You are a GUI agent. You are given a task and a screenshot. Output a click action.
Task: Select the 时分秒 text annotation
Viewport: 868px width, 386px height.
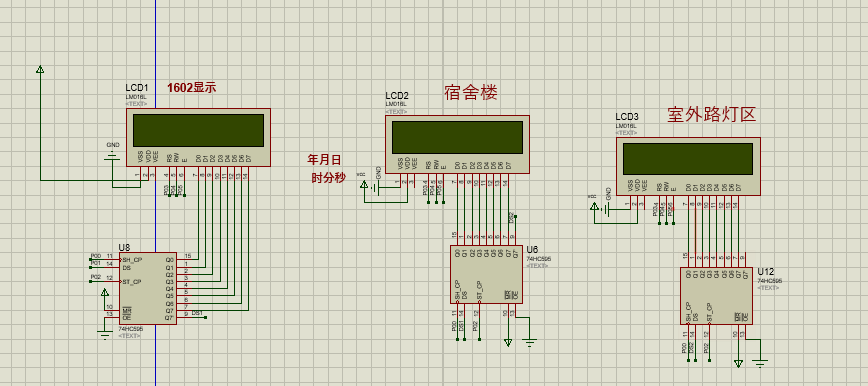click(327, 177)
